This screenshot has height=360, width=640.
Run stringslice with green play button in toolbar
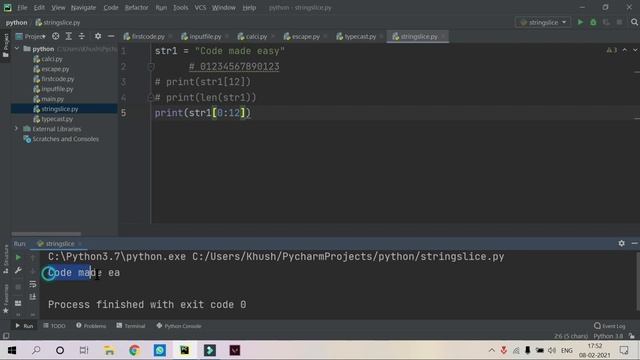coord(580,22)
